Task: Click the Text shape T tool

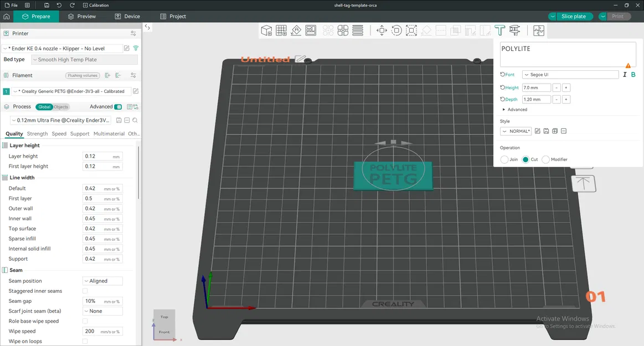Action: coord(500,30)
